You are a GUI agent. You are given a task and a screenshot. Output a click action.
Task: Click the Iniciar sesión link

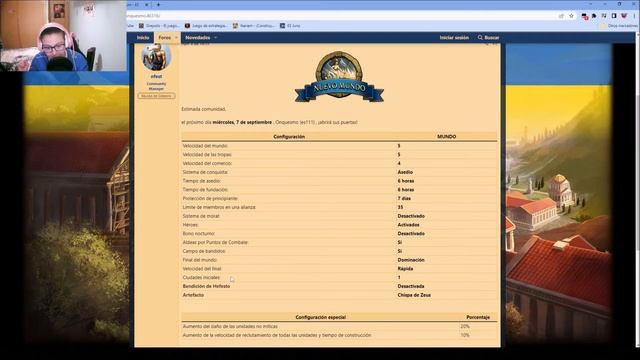coord(454,38)
